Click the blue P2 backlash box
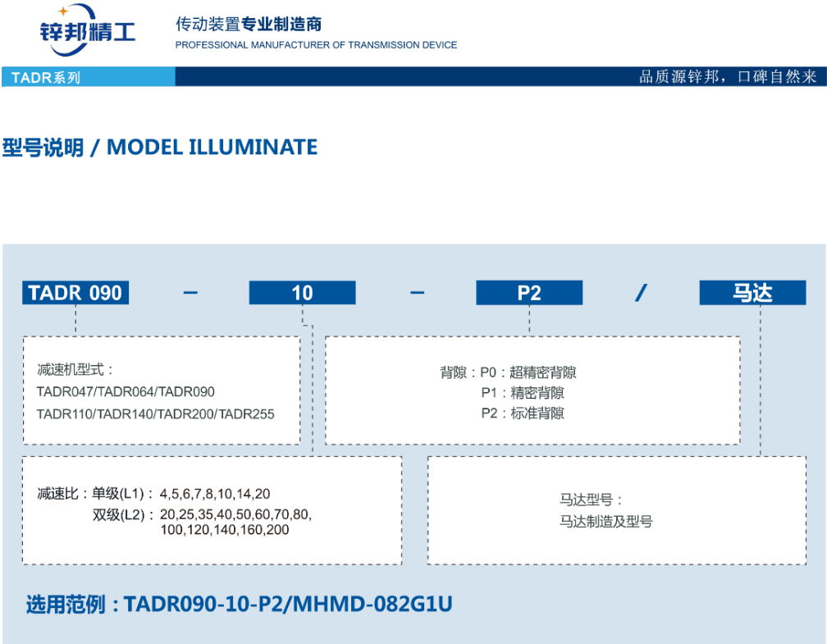 click(529, 293)
